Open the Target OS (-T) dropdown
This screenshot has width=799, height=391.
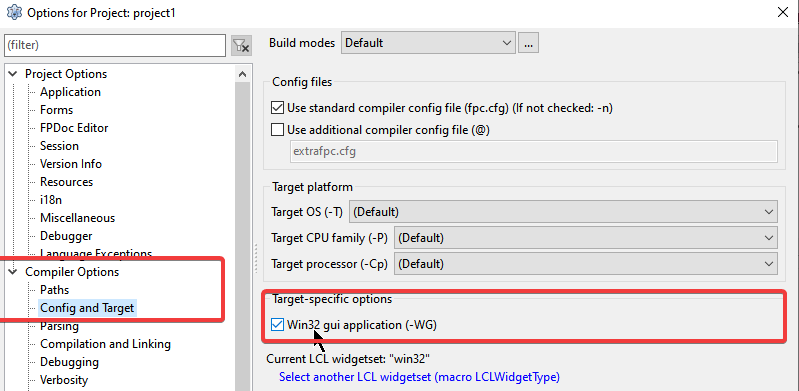[564, 212]
